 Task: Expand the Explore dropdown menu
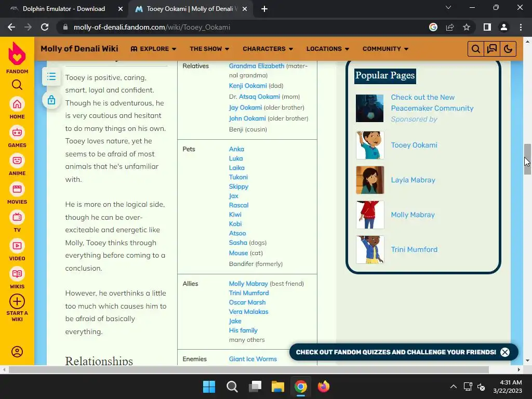(153, 49)
